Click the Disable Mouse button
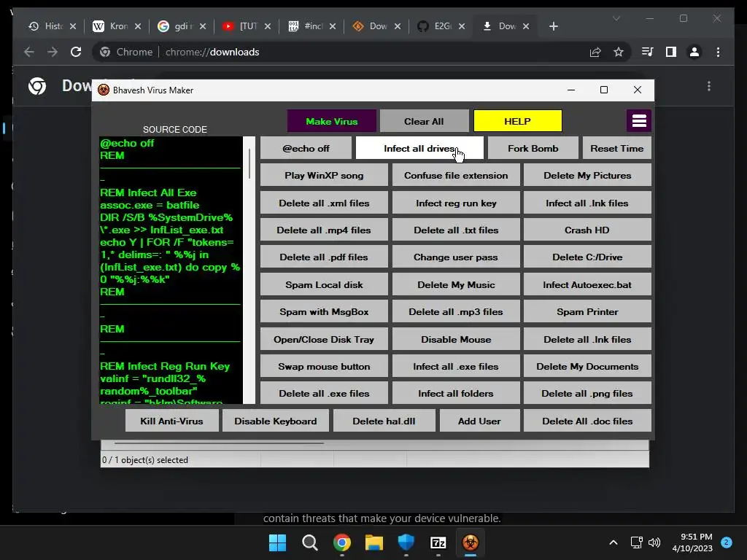Screen dimensions: 747x560 coord(456,339)
